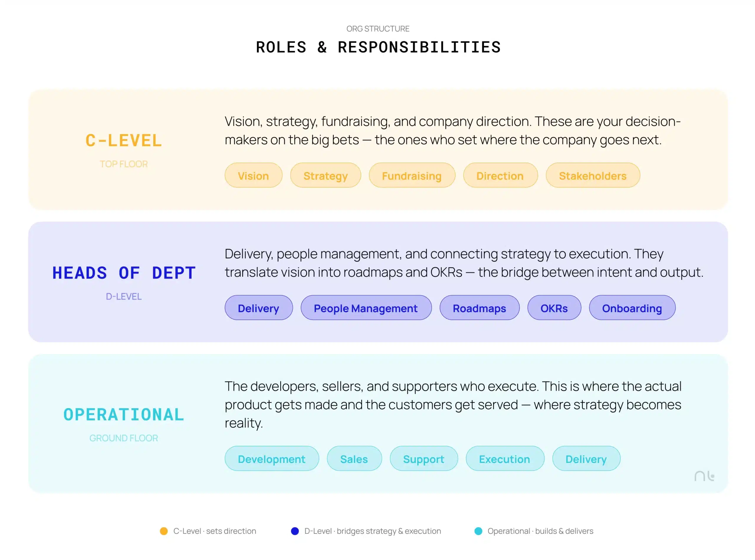The height and width of the screenshot is (560, 755).
Task: Select the Vision tag
Action: pos(253,175)
